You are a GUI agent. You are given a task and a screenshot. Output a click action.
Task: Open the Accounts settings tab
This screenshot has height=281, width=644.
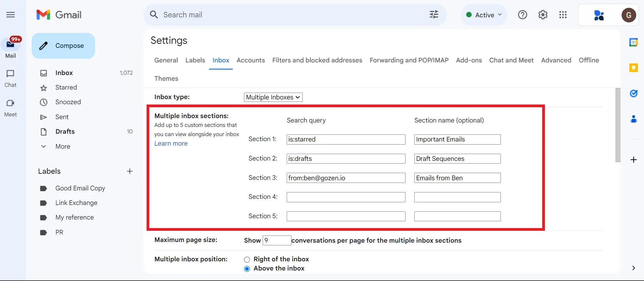[251, 60]
